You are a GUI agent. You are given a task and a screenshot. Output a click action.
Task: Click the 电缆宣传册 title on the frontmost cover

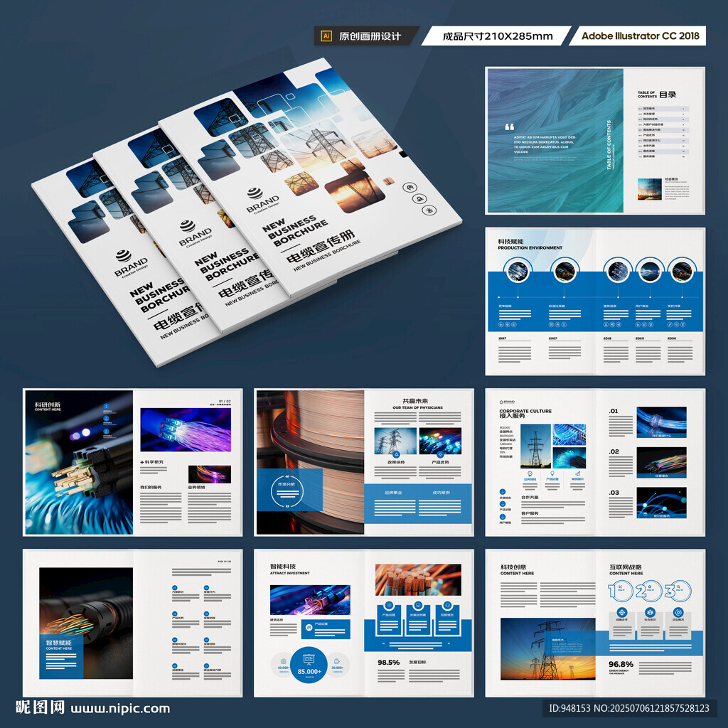click(321, 247)
